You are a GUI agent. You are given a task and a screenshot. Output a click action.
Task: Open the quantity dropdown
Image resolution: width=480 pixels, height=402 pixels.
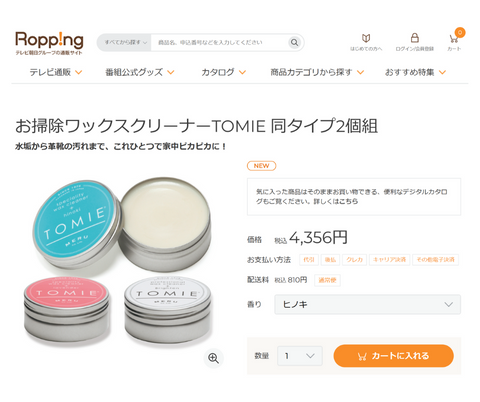(300, 356)
